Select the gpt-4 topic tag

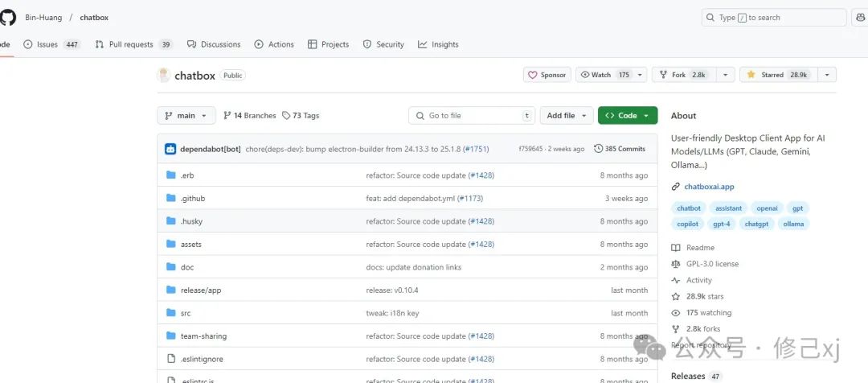[721, 224]
